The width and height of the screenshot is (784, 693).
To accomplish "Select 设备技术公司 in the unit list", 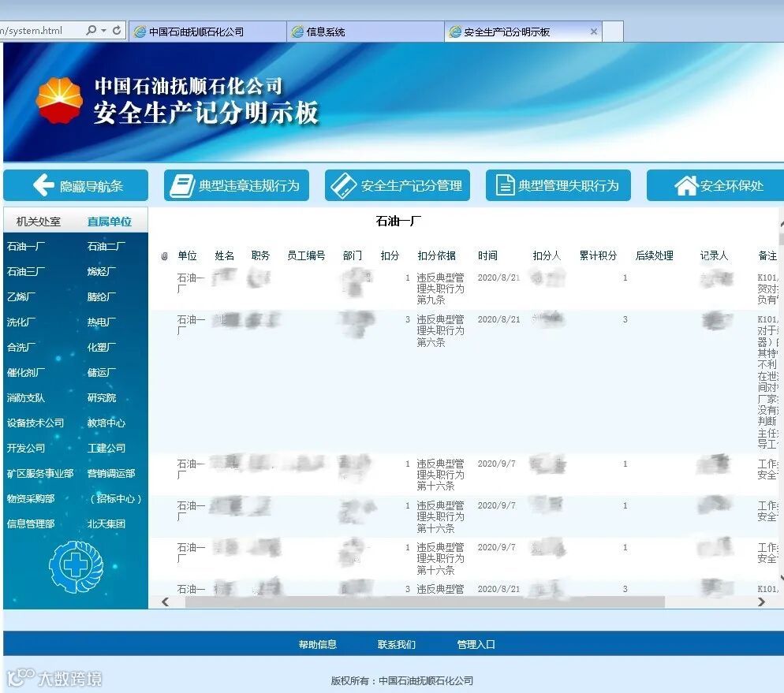I will pos(35,423).
